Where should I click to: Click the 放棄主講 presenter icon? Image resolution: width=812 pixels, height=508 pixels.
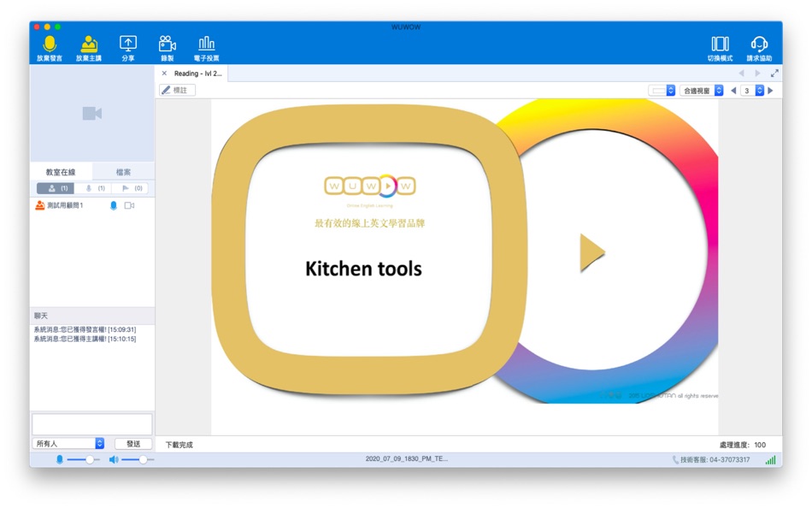[x=89, y=44]
